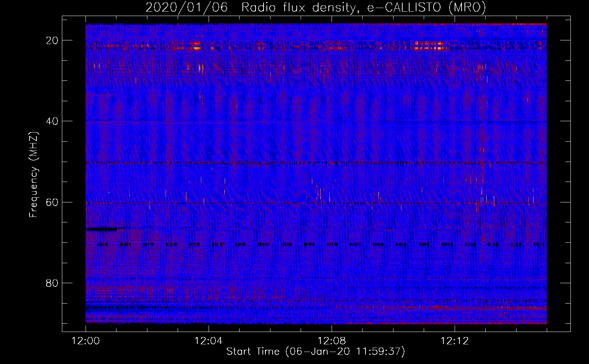Click the time tick label "12:08"
The height and width of the screenshot is (364, 589).
(332, 341)
